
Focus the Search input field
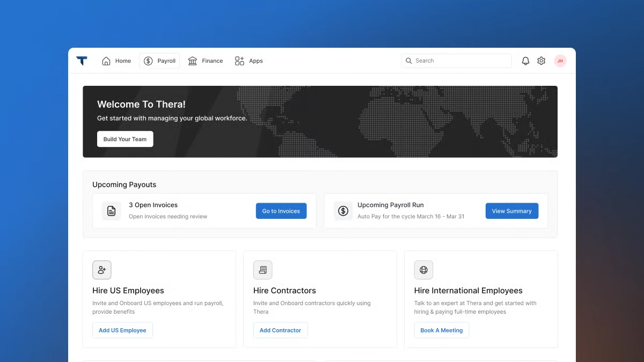point(457,61)
